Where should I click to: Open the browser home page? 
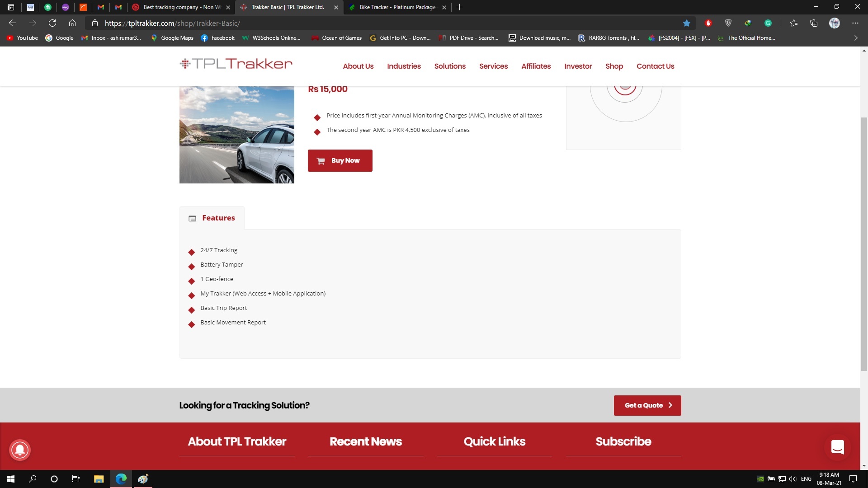(x=72, y=23)
